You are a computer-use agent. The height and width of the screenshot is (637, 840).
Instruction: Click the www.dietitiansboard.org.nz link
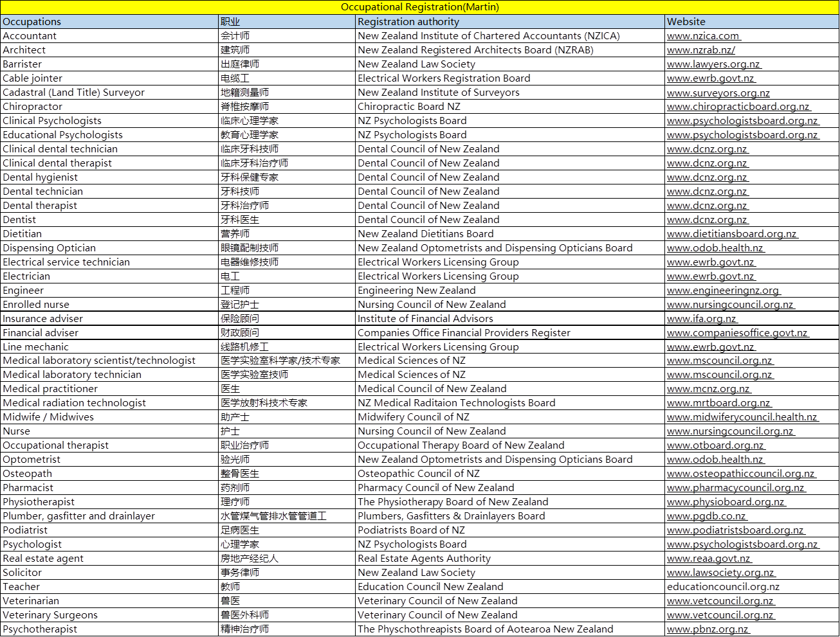click(732, 234)
